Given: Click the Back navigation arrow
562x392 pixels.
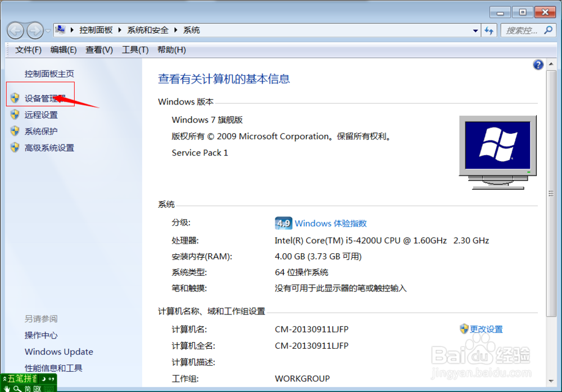Looking at the screenshot, I should point(15,30).
